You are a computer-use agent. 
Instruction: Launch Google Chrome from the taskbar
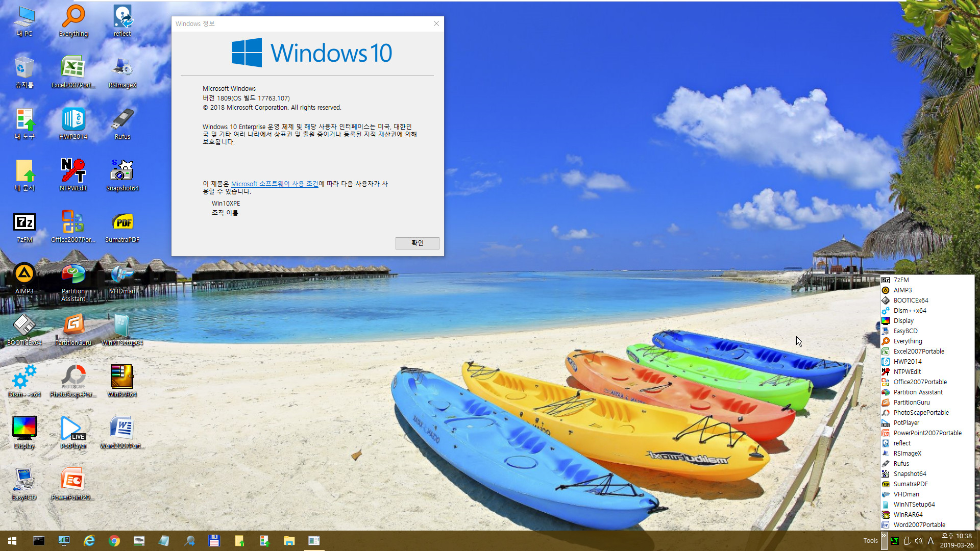(114, 541)
